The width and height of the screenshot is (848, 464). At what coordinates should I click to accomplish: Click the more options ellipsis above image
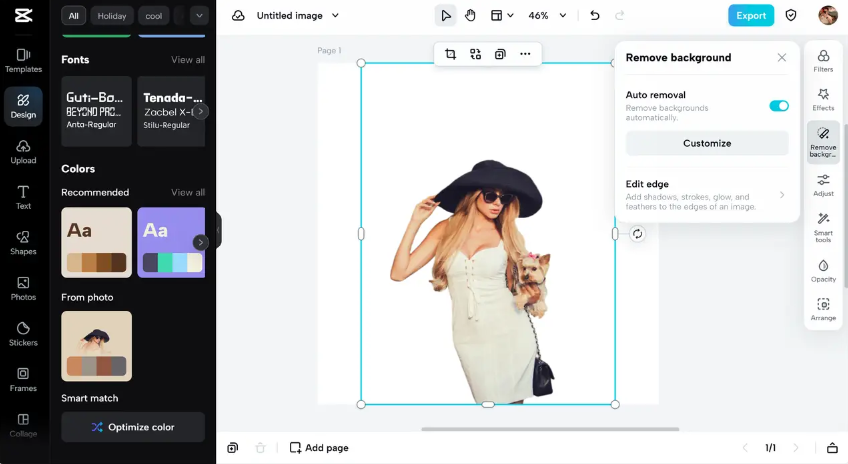[x=525, y=54]
